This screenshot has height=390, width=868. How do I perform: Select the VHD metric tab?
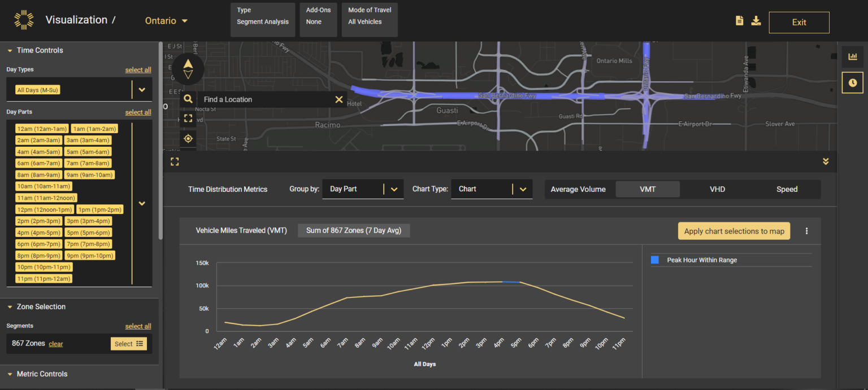pos(717,189)
